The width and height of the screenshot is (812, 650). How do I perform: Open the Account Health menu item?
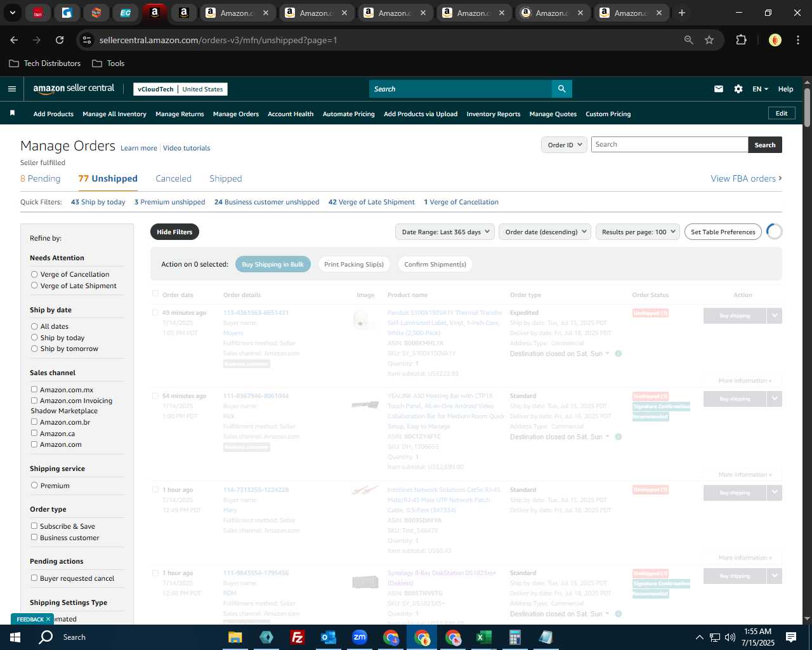(x=291, y=114)
